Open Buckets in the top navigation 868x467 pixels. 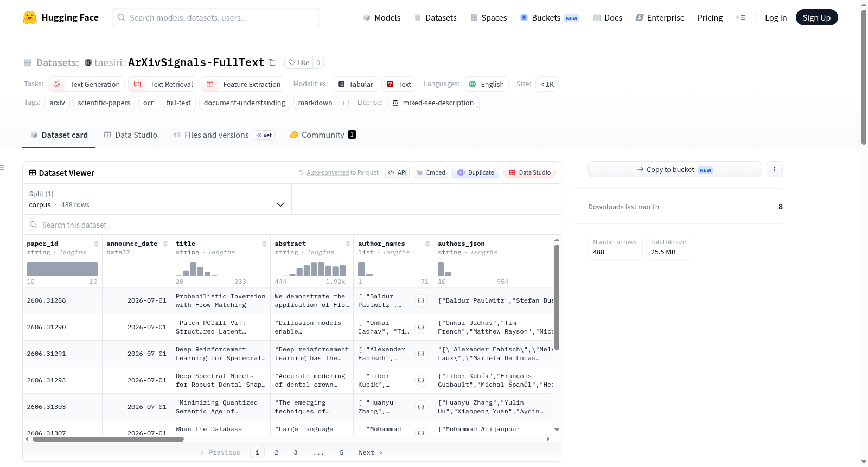click(x=550, y=18)
